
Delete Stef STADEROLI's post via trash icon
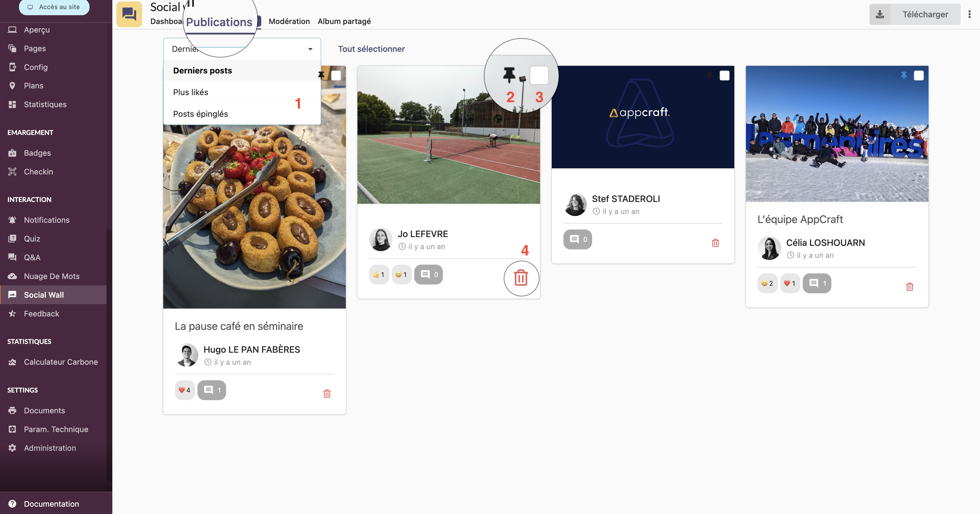coord(715,243)
